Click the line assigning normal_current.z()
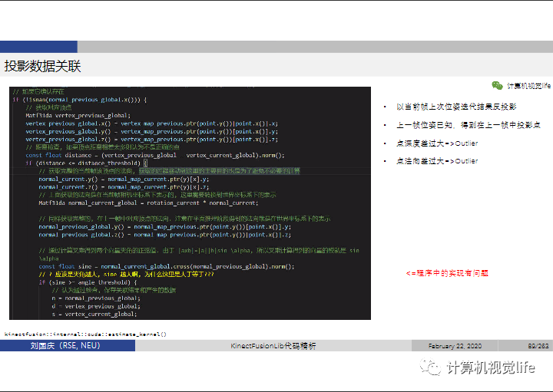This screenshot has width=553, height=392. coord(124,187)
